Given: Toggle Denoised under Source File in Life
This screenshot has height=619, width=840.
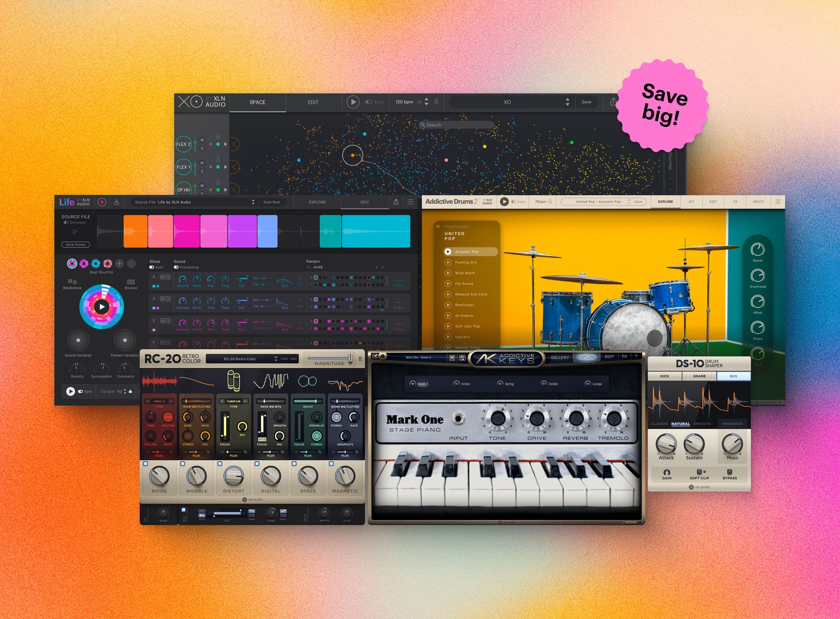Looking at the screenshot, I should click(66, 222).
